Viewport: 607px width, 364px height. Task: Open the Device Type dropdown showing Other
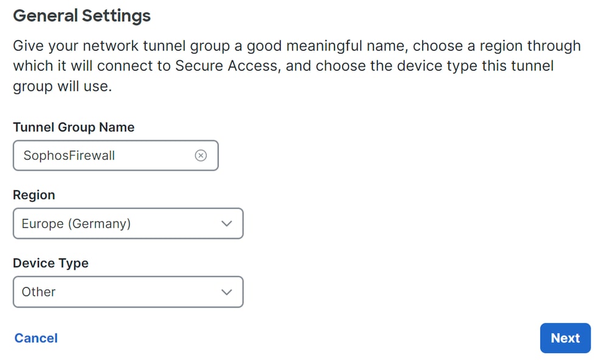(x=128, y=292)
